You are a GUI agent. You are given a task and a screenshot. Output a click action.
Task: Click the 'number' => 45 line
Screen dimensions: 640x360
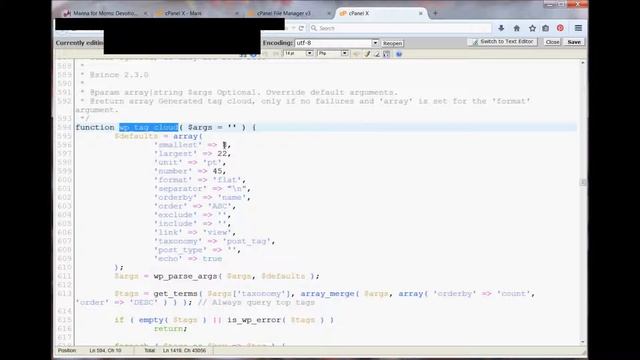pos(189,171)
